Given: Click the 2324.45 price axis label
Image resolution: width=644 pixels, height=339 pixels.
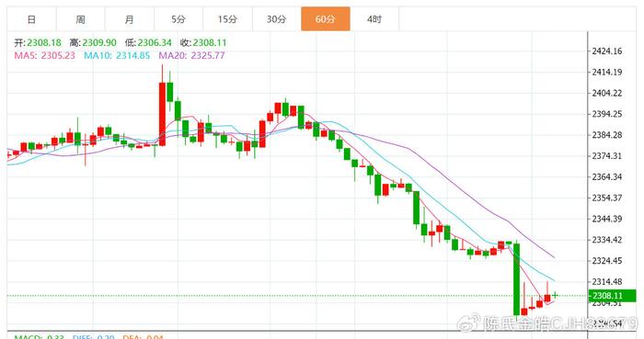Looking at the screenshot, I should pos(607,260).
